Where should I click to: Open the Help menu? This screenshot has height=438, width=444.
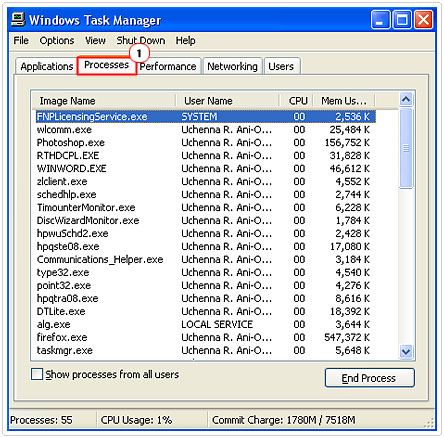pyautogui.click(x=185, y=41)
